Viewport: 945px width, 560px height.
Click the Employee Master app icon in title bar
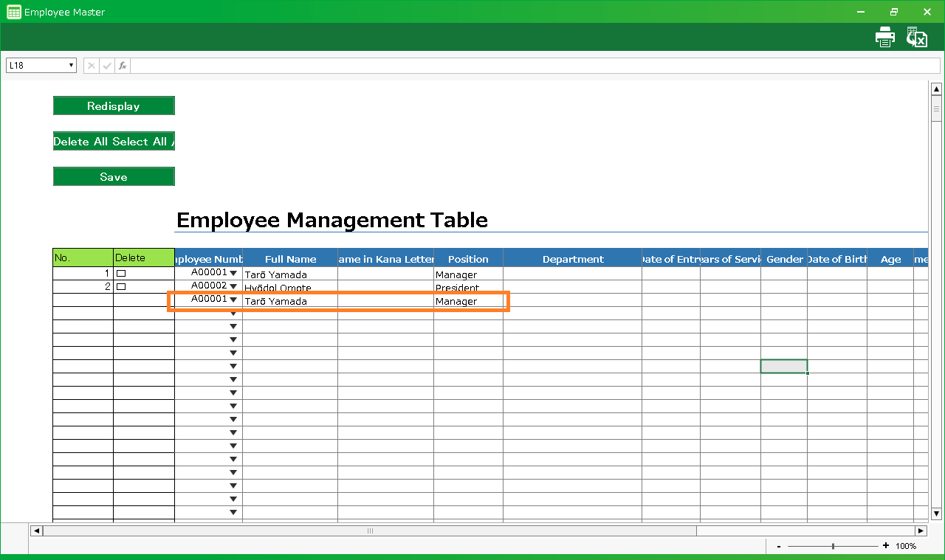(13, 12)
